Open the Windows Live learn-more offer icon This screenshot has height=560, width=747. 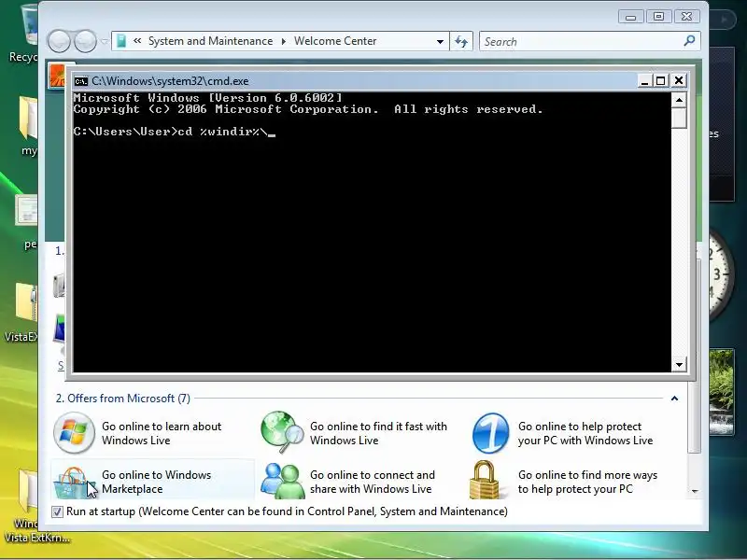point(74,432)
